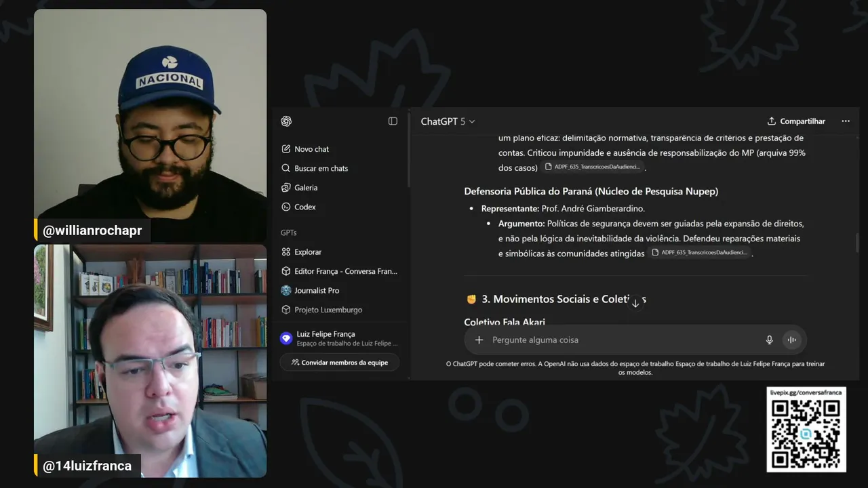Open the ChatGPT 5 model dropdown
Screen dimensions: 868x488
448,121
